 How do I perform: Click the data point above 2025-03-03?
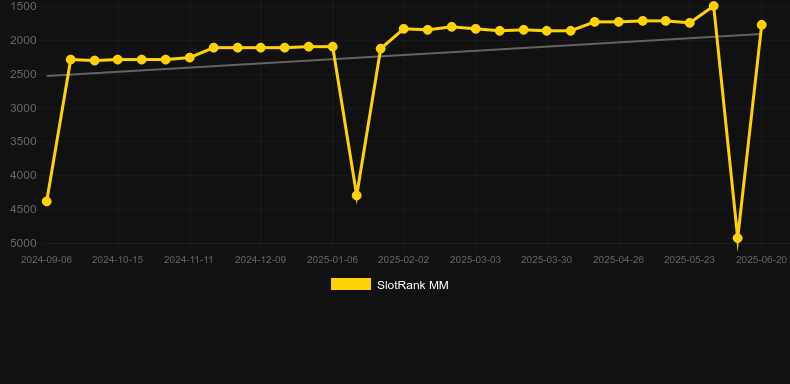point(475,29)
